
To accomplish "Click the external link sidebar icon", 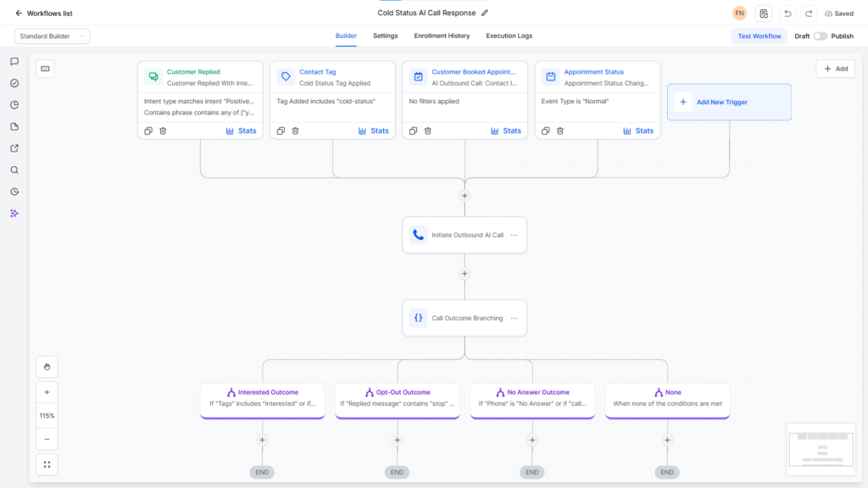I will pos(14,148).
